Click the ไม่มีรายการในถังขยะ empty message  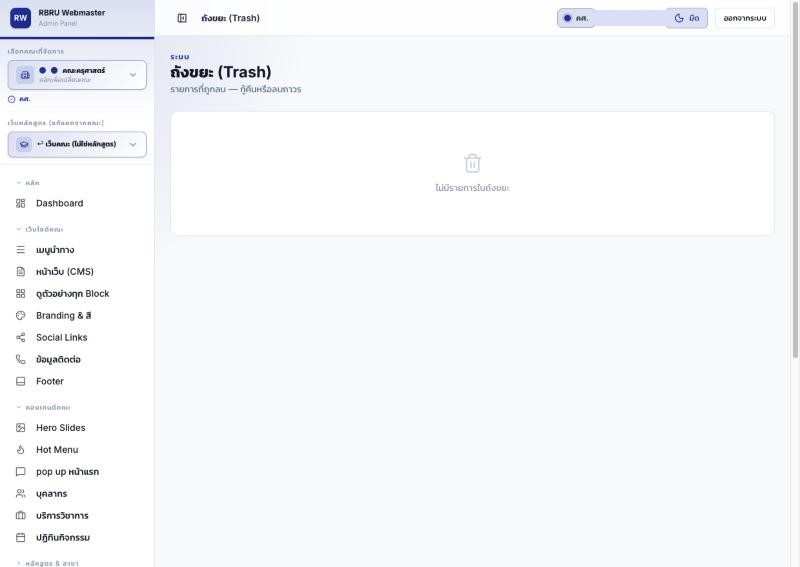(x=472, y=188)
